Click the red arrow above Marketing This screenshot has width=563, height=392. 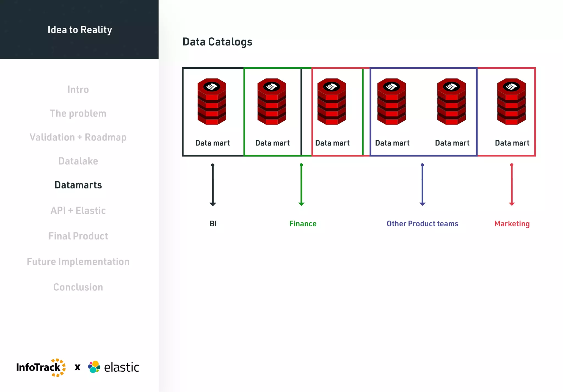click(x=512, y=185)
